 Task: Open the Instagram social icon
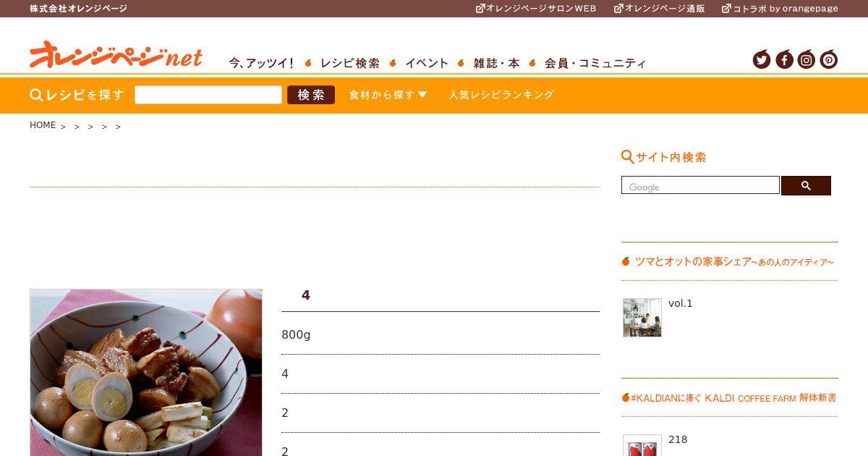pyautogui.click(x=807, y=59)
